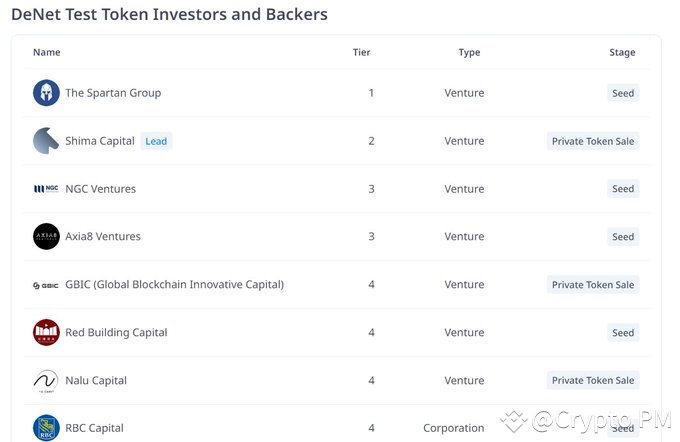This screenshot has width=680, height=442.
Task: Open GBIC (Global Blockchain Innovative Capital) link
Action: (175, 285)
